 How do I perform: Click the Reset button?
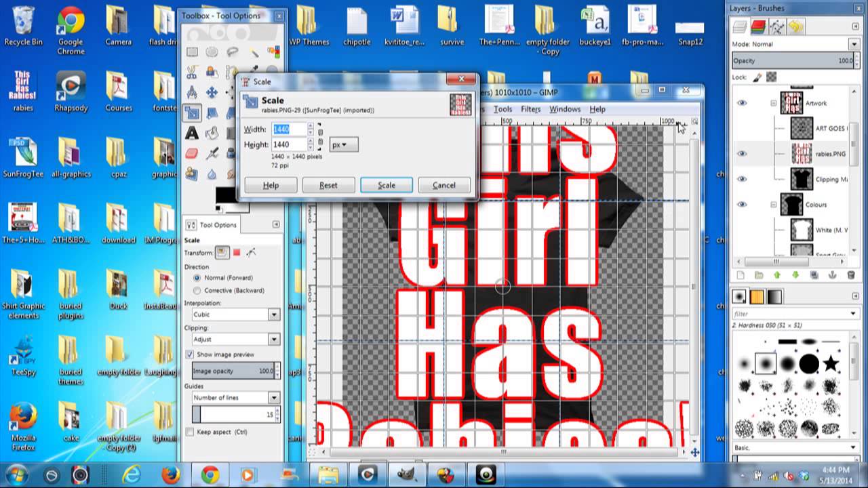(328, 185)
